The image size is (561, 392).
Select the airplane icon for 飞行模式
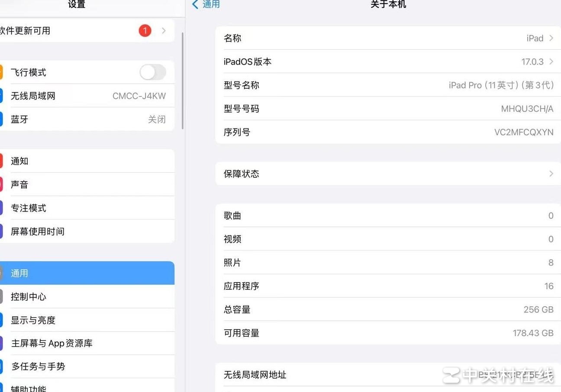coord(2,72)
